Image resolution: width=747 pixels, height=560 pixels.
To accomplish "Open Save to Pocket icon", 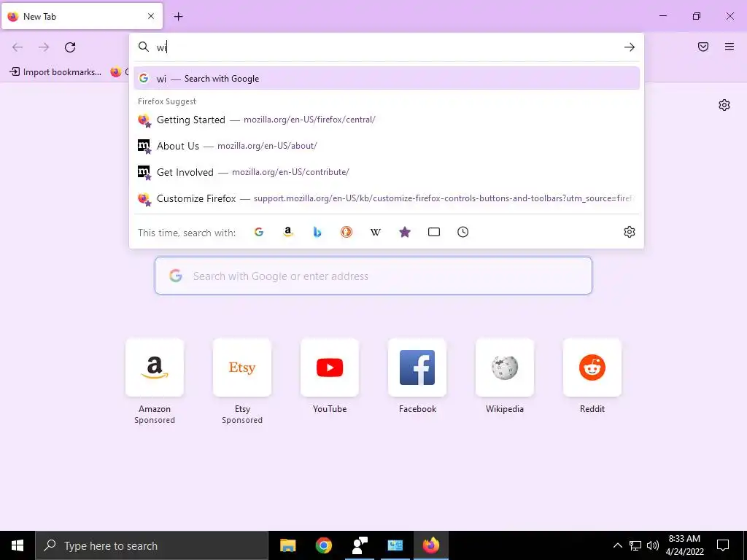I will [703, 47].
